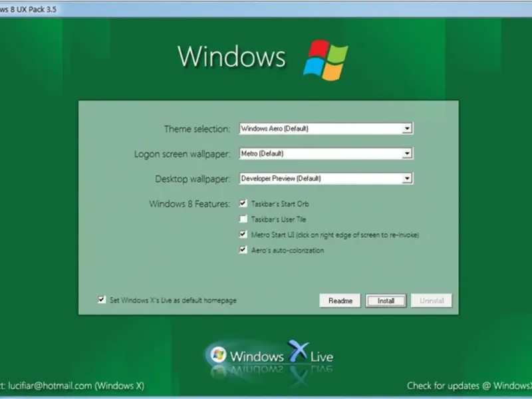The image size is (532, 399).
Task: Click the lucifiar@hotmail.com contact text
Action: [50, 386]
